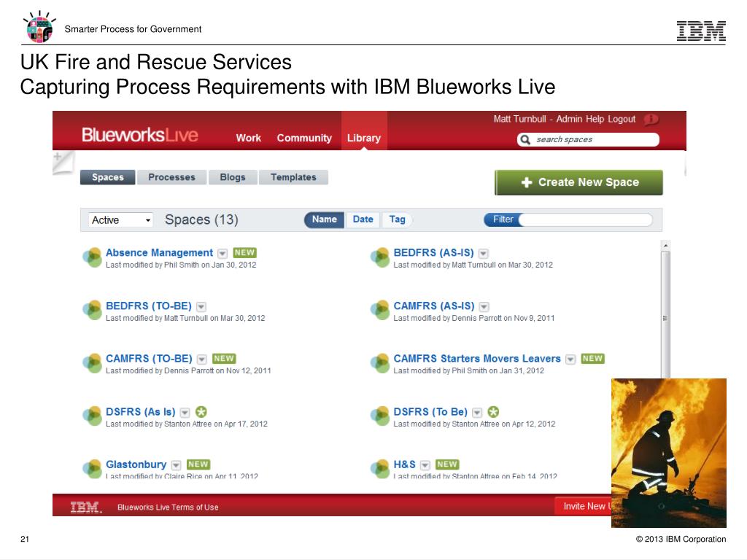Image resolution: width=747 pixels, height=560 pixels.
Task: Open the DSFRS (As Is) options arrow
Action: [x=185, y=413]
